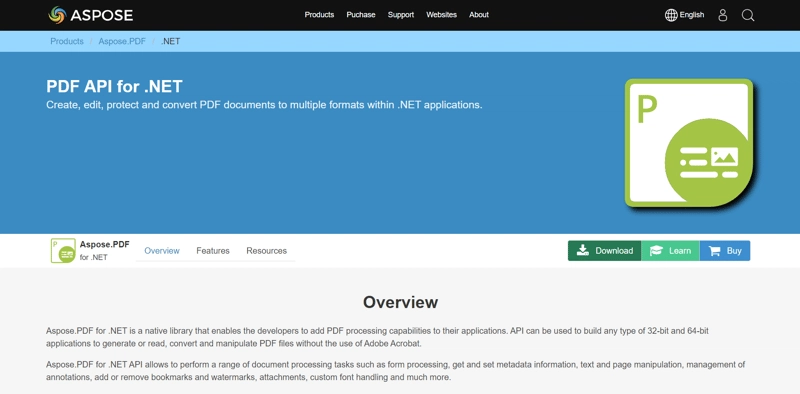The width and height of the screenshot is (800, 394).
Task: Click the download tray icon
Action: (x=583, y=251)
